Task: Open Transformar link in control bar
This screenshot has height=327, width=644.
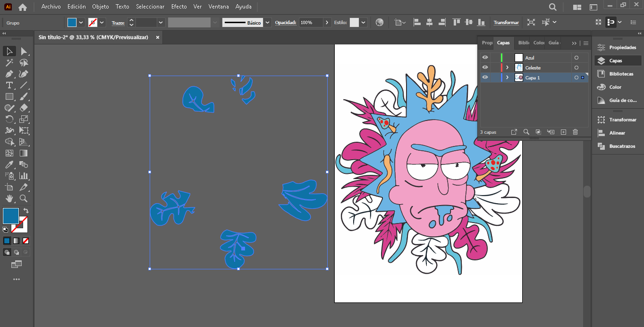Action: [506, 22]
